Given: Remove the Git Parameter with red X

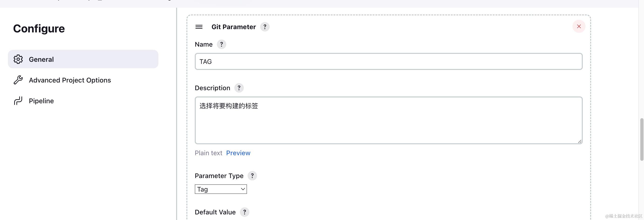Looking at the screenshot, I should click(579, 26).
